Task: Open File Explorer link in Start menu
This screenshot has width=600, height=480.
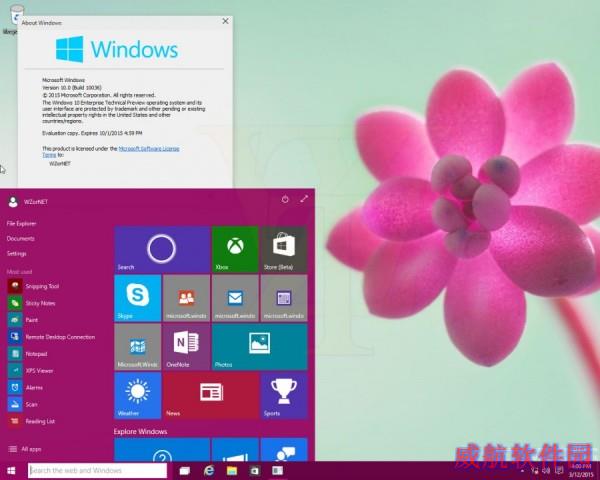Action: point(21,224)
